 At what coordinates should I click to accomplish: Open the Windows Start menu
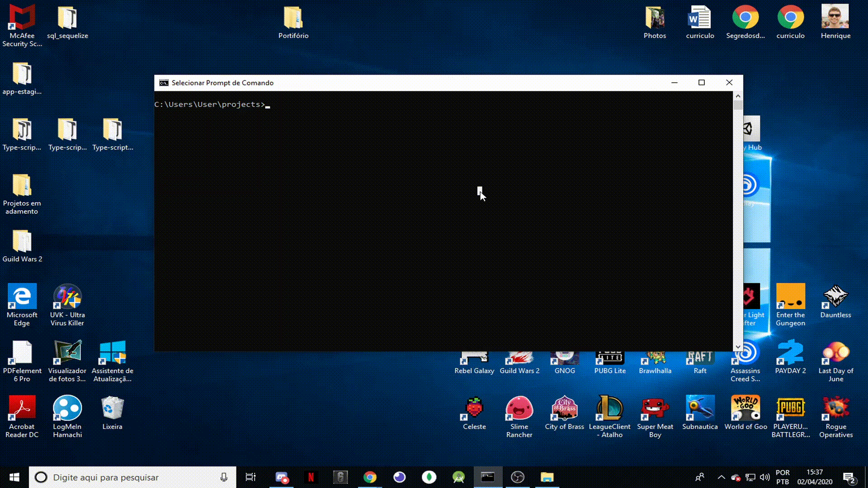14,477
